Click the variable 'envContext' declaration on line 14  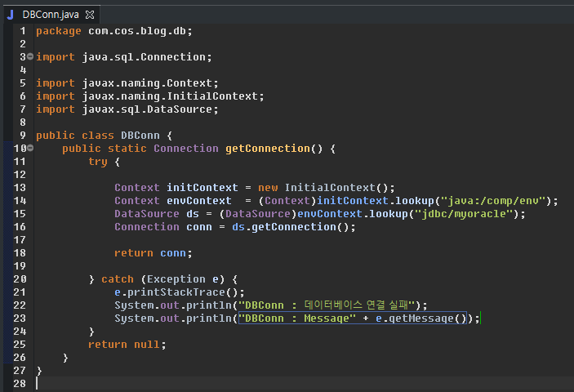coord(198,201)
